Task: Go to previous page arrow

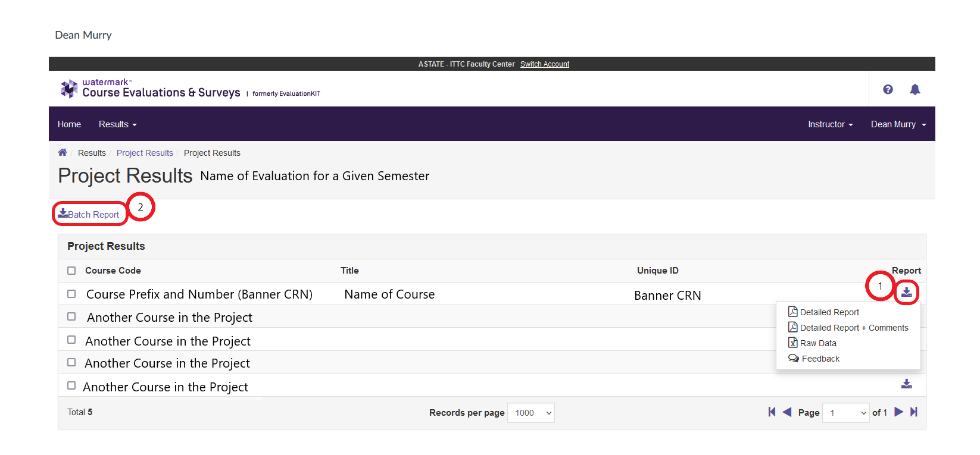Action: 787,412
